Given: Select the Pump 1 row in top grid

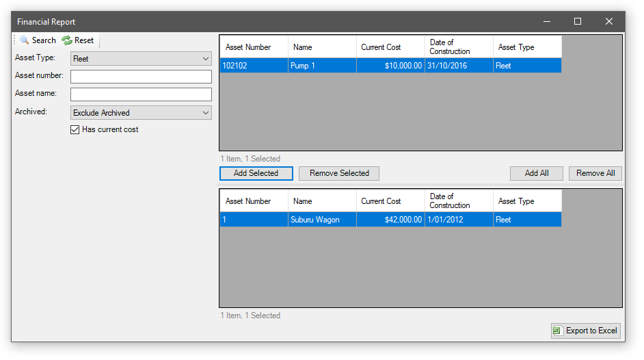Looking at the screenshot, I should tap(321, 66).
